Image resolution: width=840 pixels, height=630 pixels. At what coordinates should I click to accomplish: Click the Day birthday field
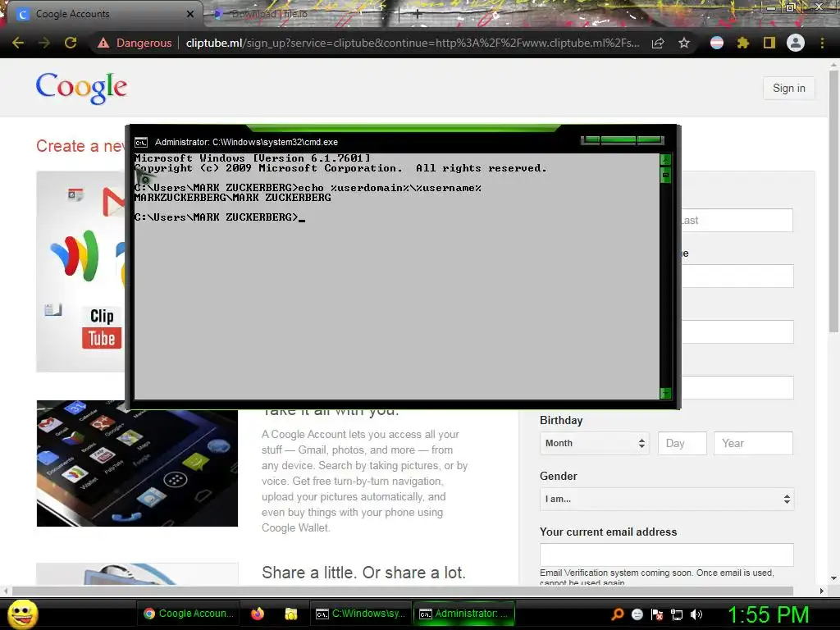pos(682,443)
